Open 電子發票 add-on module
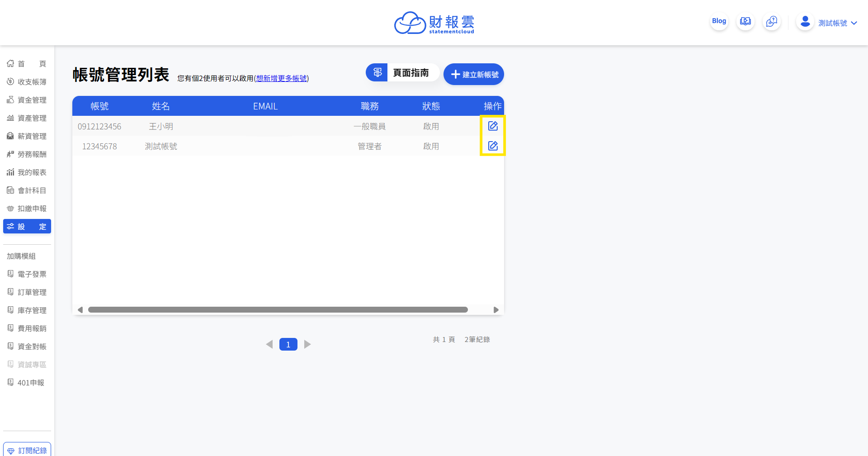 coord(27,274)
